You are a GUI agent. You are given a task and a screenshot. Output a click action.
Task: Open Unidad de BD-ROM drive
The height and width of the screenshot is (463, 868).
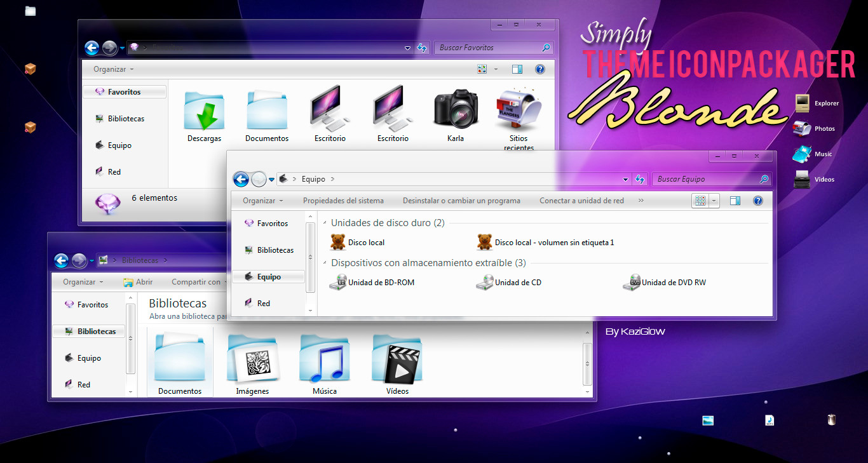[372, 283]
